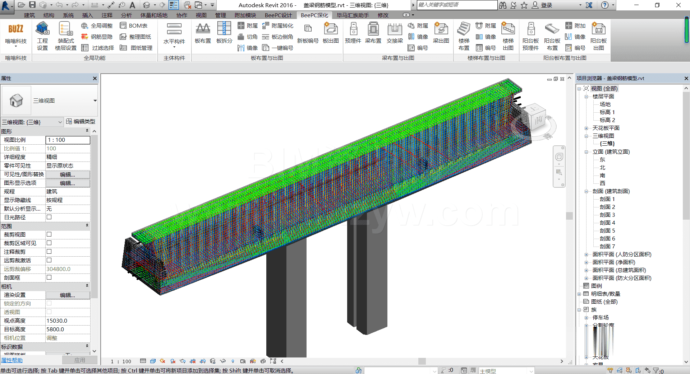Select the 阳台板布置 balcony slab tool
The height and width of the screenshot is (374, 690).
552,36
